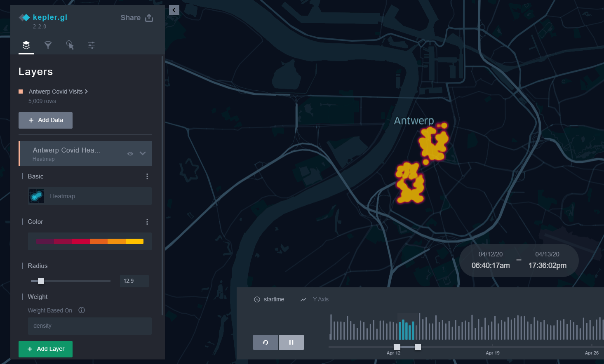
Task: Open the Interactions tab cursor icon
Action: 70,45
